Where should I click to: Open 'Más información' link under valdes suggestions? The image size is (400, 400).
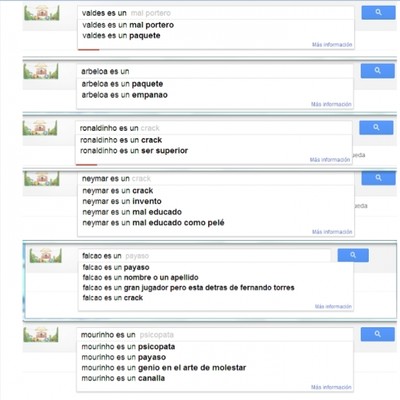pos(332,44)
